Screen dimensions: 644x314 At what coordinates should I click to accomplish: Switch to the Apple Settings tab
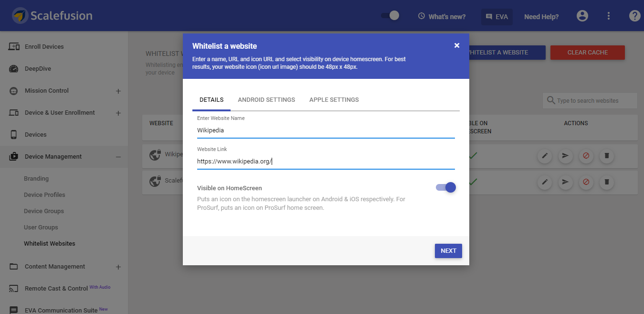(x=334, y=100)
